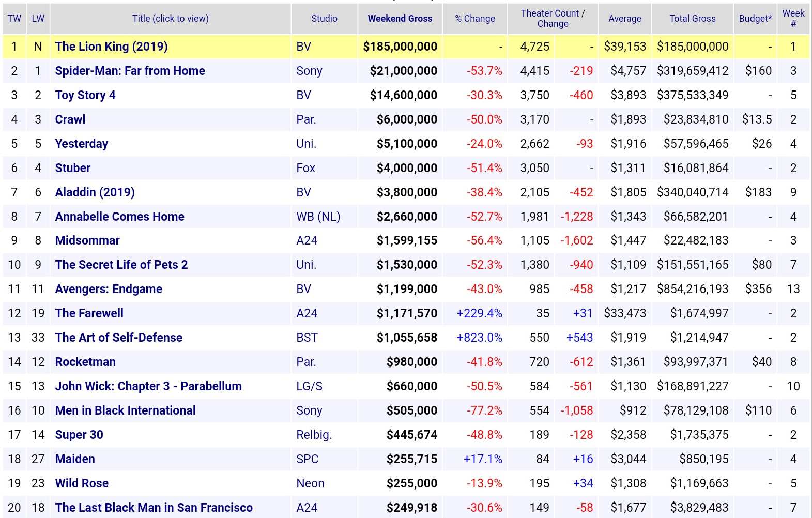The height and width of the screenshot is (518, 812).
Task: Sort by Weekend Gross column header
Action: coord(400,19)
